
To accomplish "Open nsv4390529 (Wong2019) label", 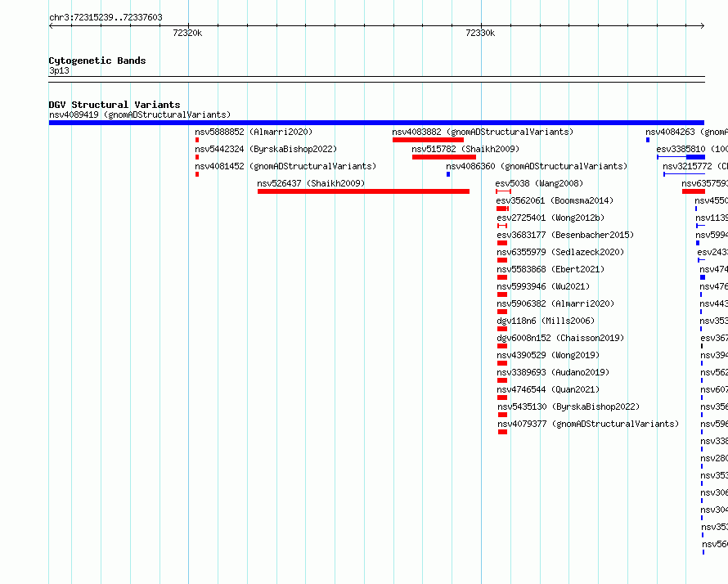I will (x=548, y=355).
